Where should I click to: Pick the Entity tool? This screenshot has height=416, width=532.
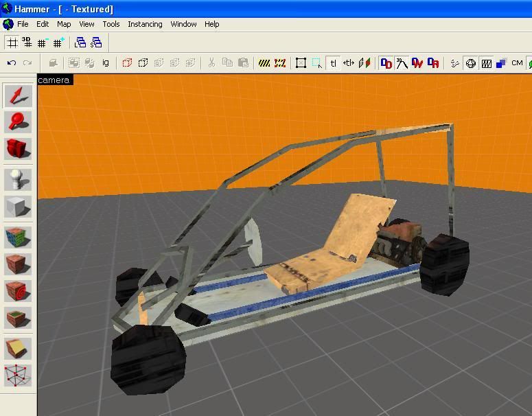coord(19,180)
